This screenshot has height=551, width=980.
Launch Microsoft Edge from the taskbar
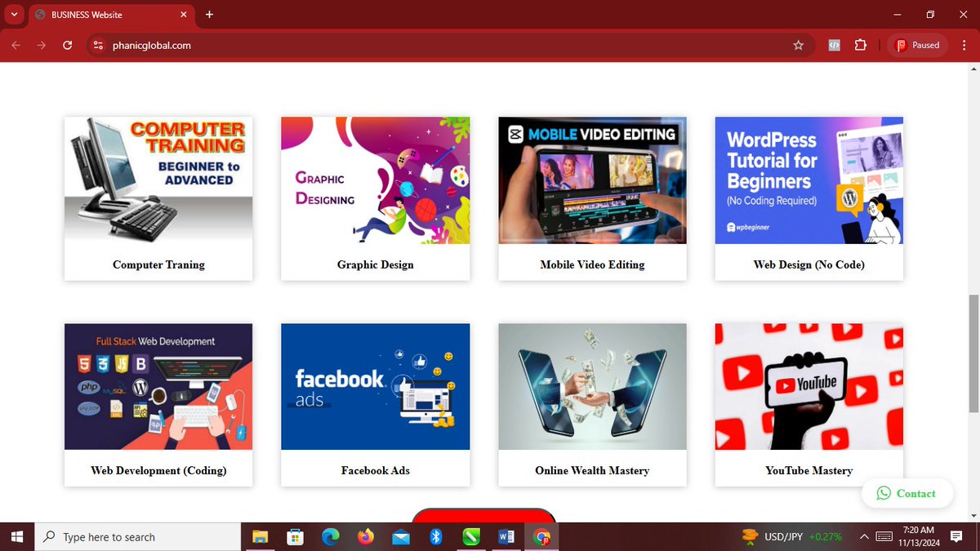(330, 537)
